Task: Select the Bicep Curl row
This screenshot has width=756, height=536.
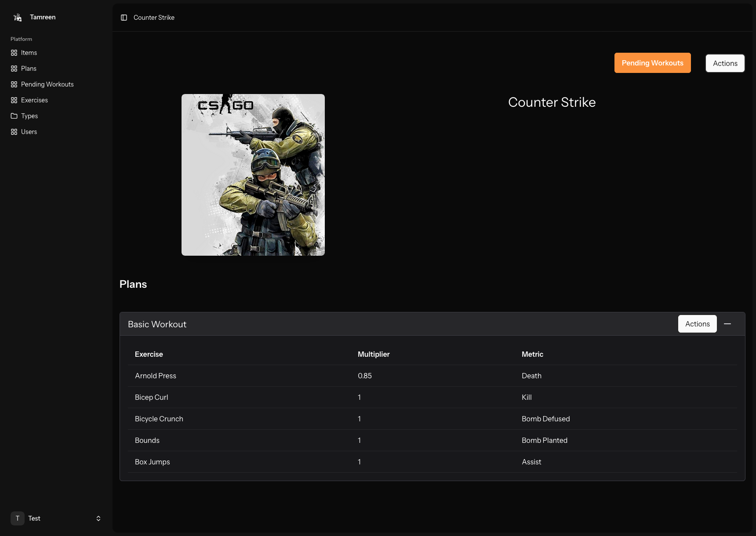Action: coord(433,397)
